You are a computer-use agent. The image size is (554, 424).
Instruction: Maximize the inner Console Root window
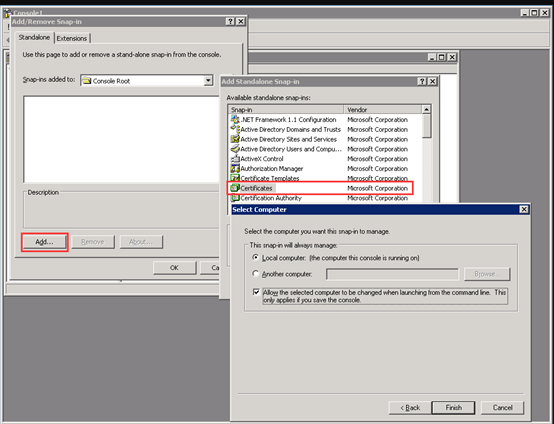coord(442,57)
